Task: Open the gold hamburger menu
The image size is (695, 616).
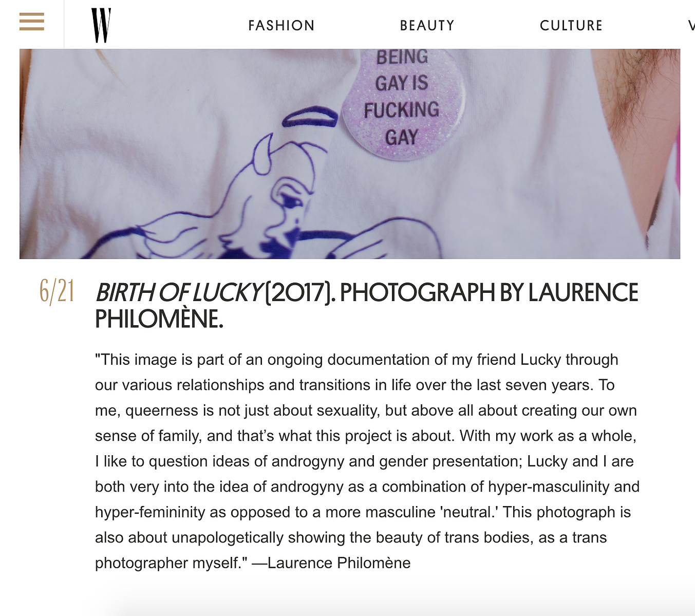Action: click(32, 22)
